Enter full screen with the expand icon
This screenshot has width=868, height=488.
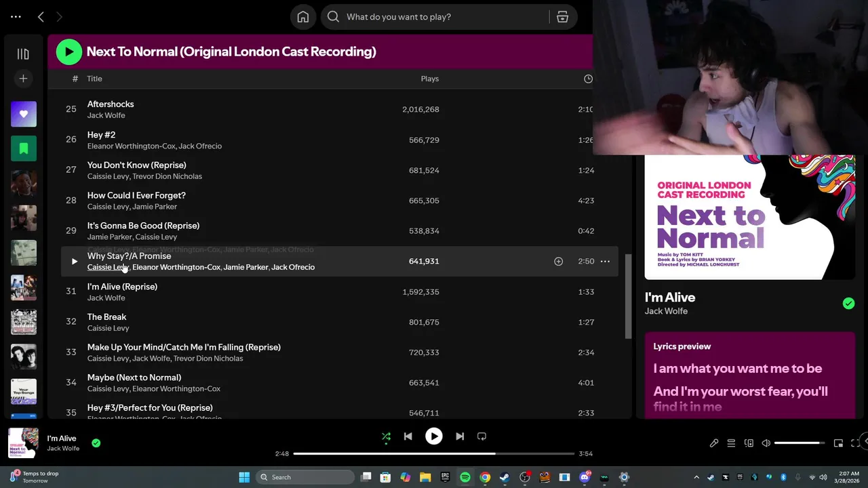click(x=855, y=443)
